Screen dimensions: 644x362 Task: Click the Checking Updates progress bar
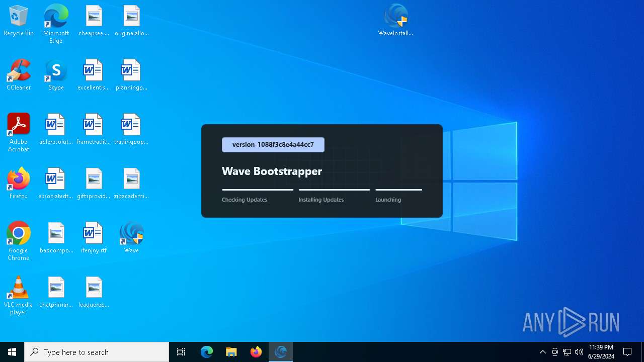click(258, 190)
